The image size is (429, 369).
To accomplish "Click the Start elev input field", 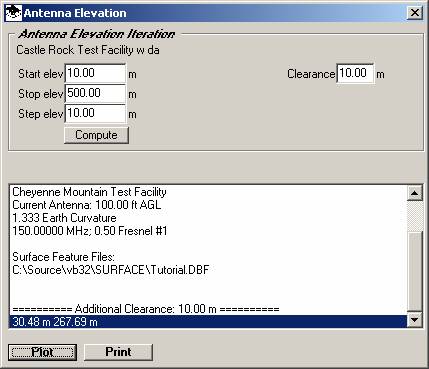I will (95, 73).
